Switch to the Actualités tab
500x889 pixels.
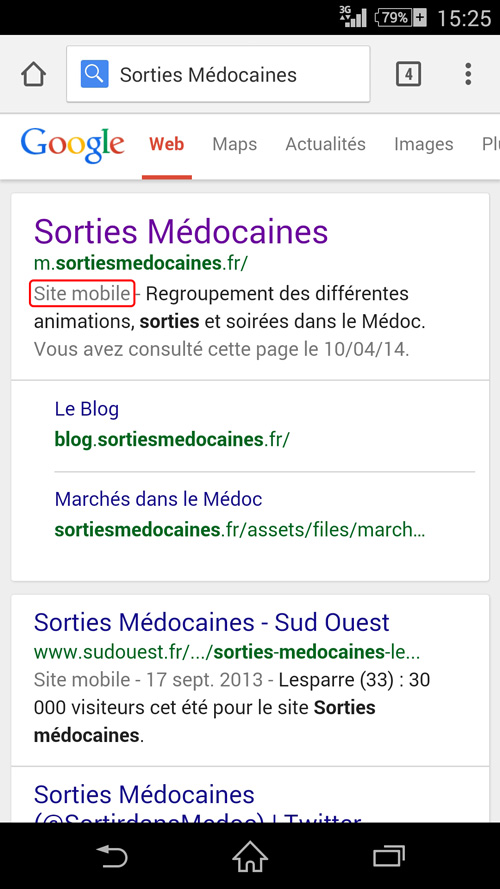(325, 144)
